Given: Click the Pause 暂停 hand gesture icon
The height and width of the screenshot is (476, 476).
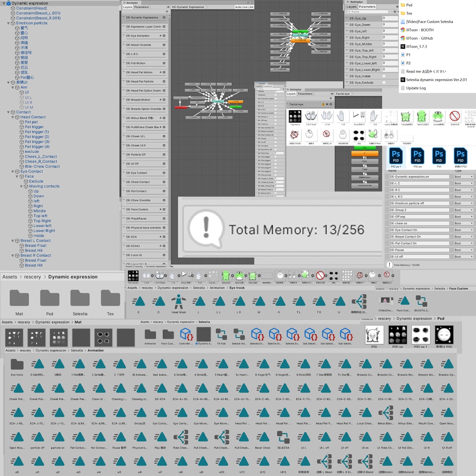Looking at the screenshot, I should 359,115.
